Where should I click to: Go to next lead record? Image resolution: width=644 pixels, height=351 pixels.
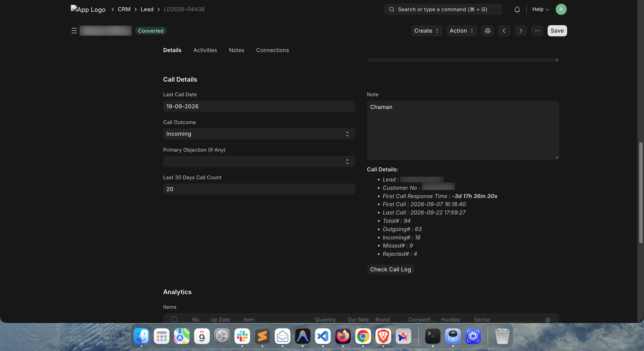[520, 31]
